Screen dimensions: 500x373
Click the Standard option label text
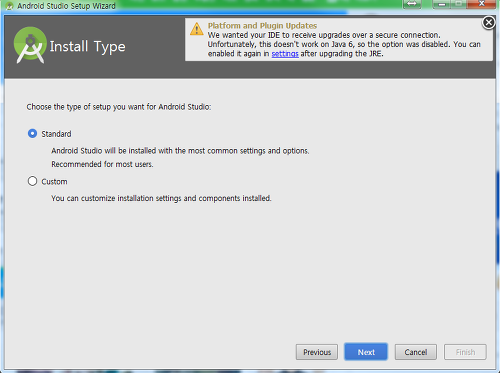(x=56, y=134)
